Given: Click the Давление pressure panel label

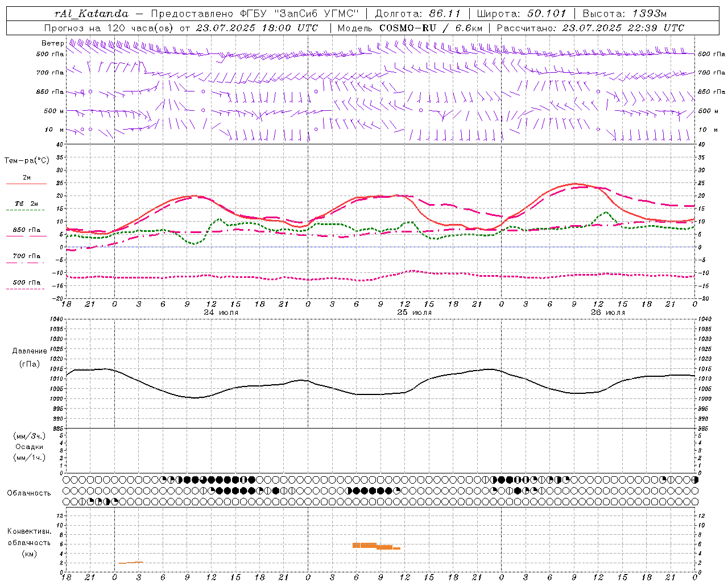Looking at the screenshot, I should tap(30, 351).
